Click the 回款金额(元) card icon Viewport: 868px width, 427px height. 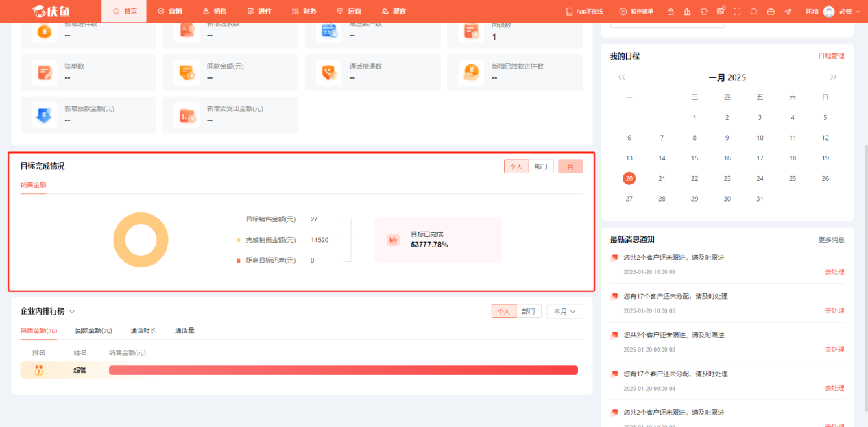coord(187,72)
